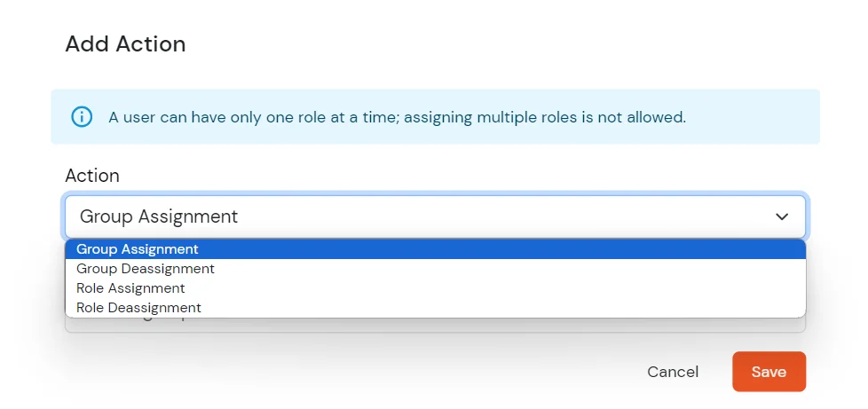
Task: Click the Action field label
Action: [x=92, y=176]
